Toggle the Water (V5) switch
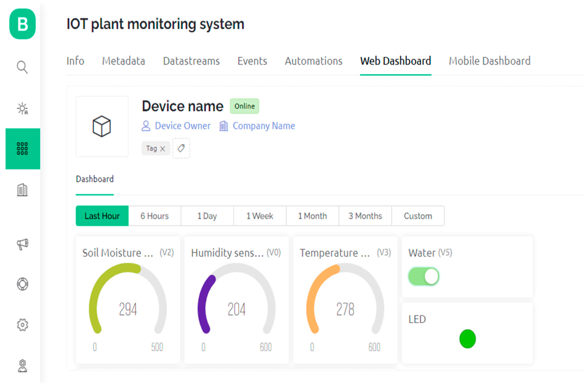This screenshot has height=390, width=588. pyautogui.click(x=423, y=276)
